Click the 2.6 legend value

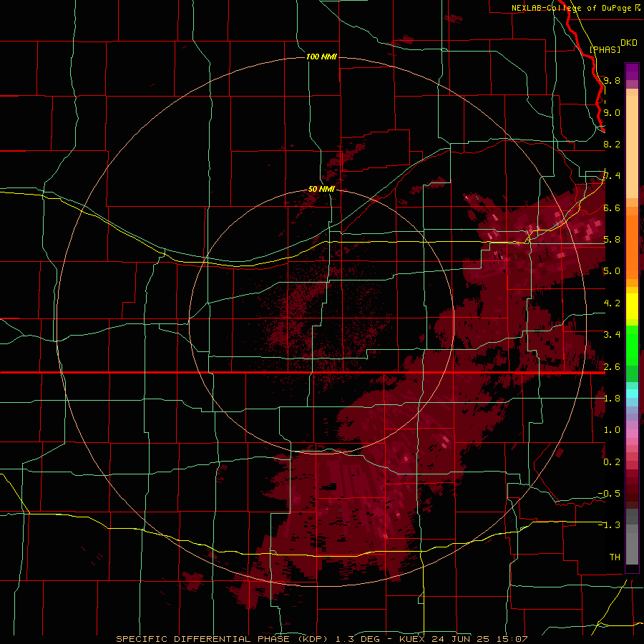pyautogui.click(x=612, y=366)
